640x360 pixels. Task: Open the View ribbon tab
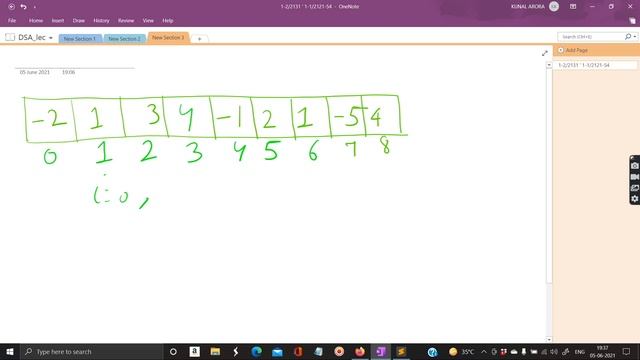point(148,20)
